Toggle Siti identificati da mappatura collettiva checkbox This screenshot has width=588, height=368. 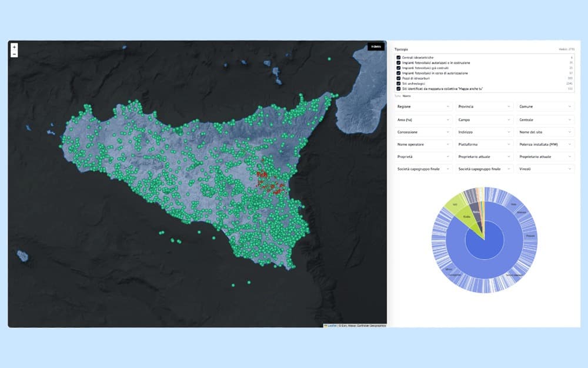(398, 89)
